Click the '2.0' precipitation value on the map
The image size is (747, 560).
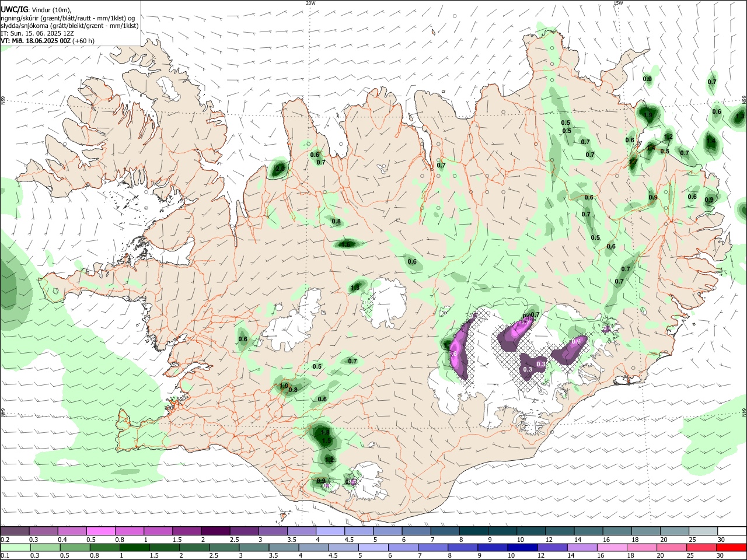tap(280, 169)
